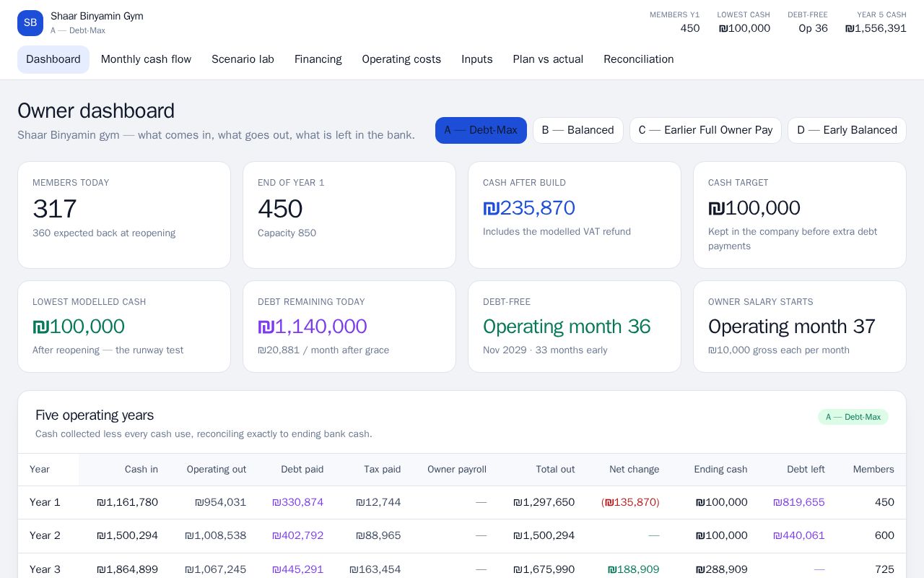Open Plan vs actual tab

click(548, 59)
